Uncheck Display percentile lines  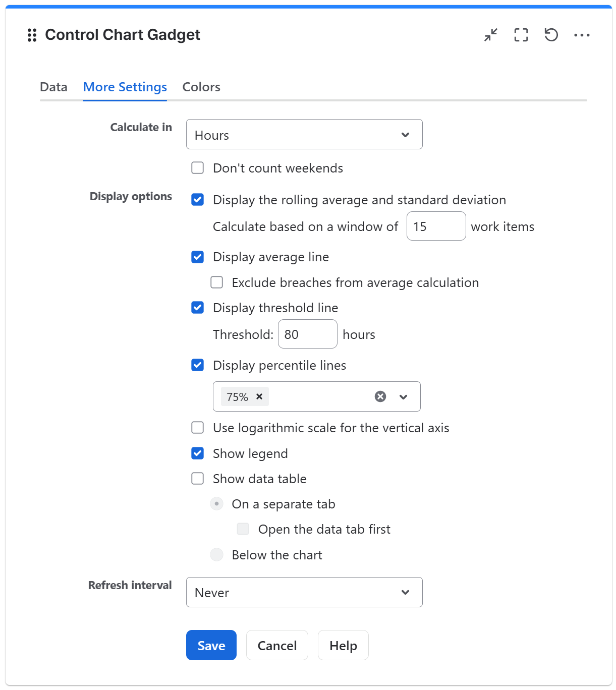tap(198, 365)
